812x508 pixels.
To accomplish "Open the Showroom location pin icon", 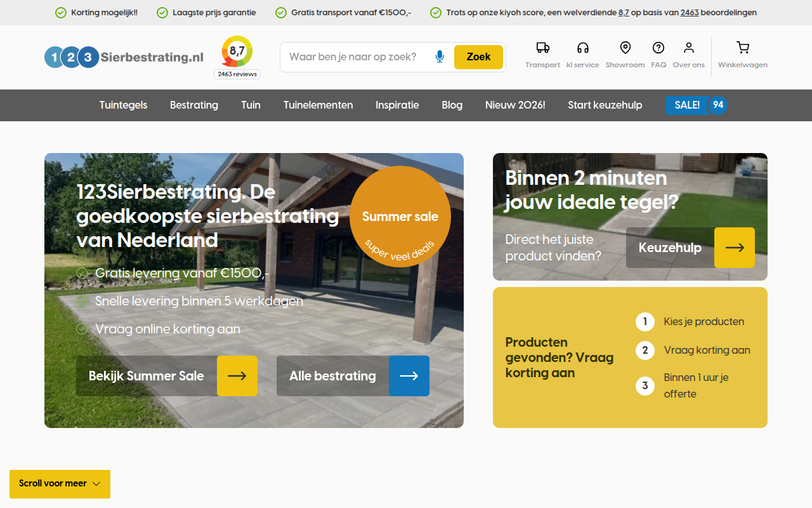I will (x=625, y=48).
